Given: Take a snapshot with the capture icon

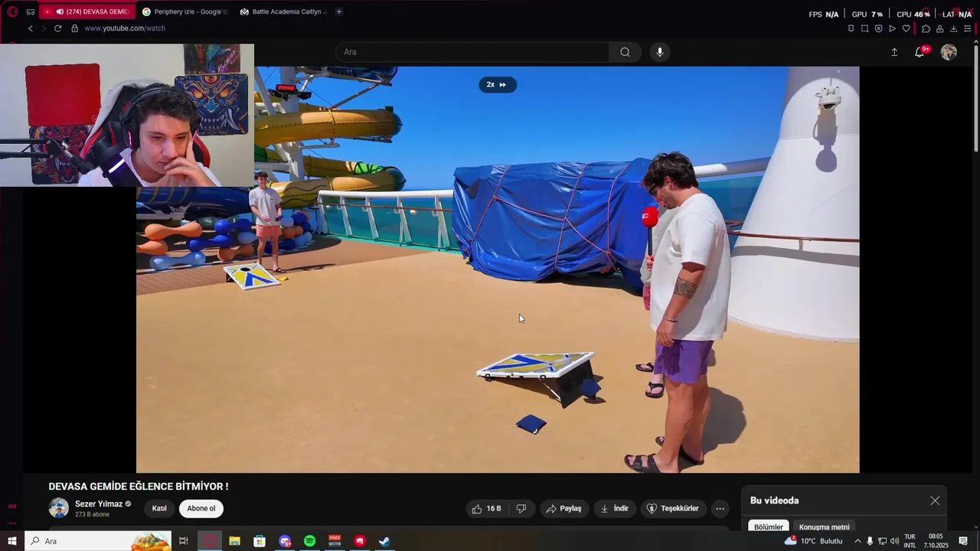Looking at the screenshot, I should point(864,28).
